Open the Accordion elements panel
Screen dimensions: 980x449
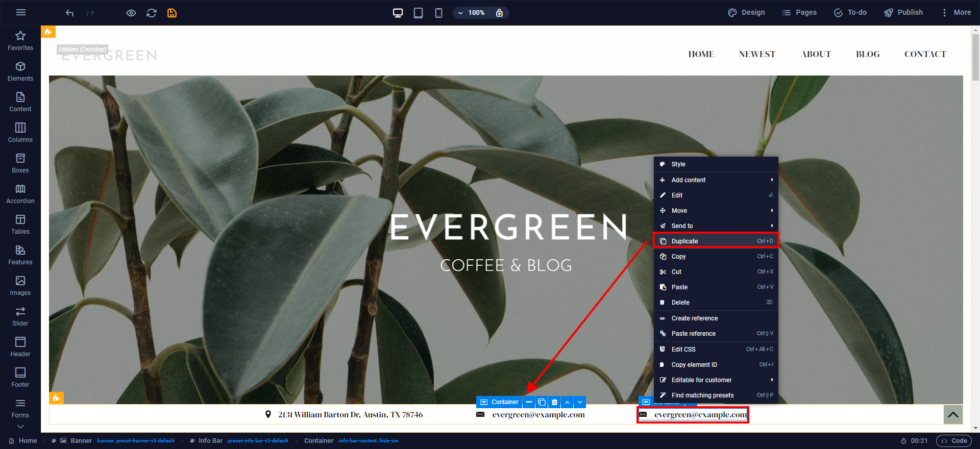[x=20, y=194]
